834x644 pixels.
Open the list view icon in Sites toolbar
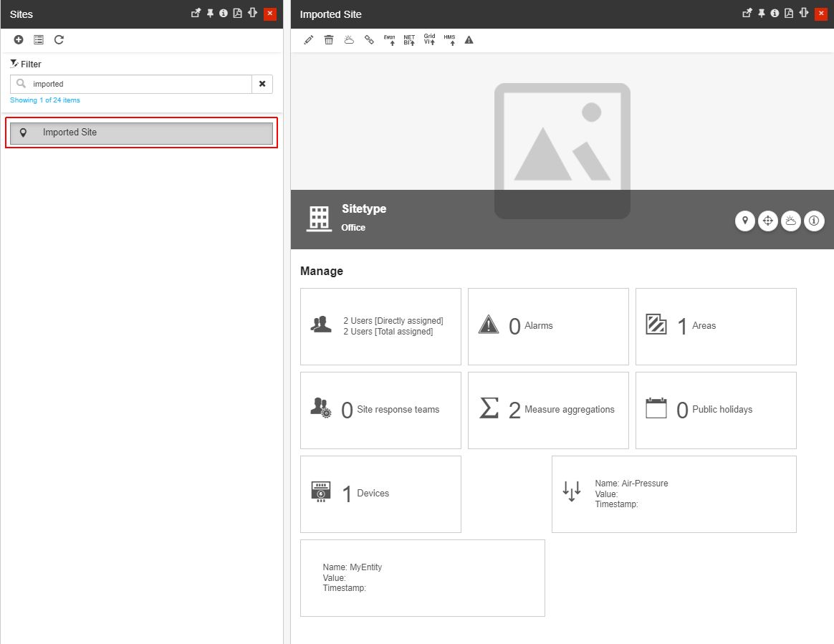point(39,40)
